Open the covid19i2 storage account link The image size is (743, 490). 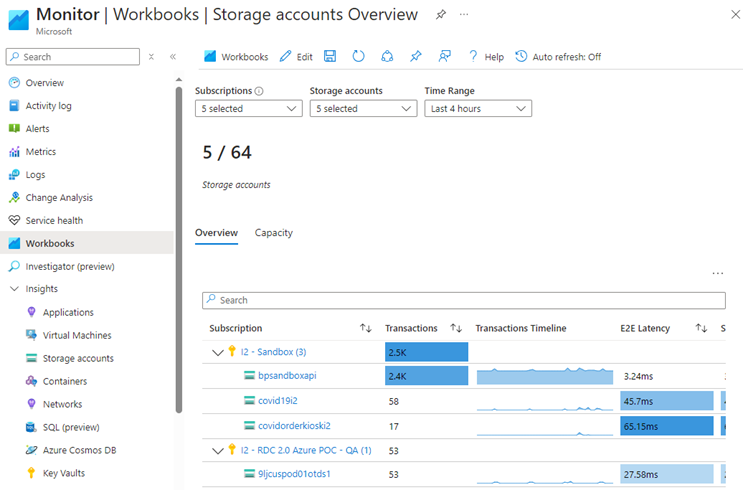pos(278,401)
